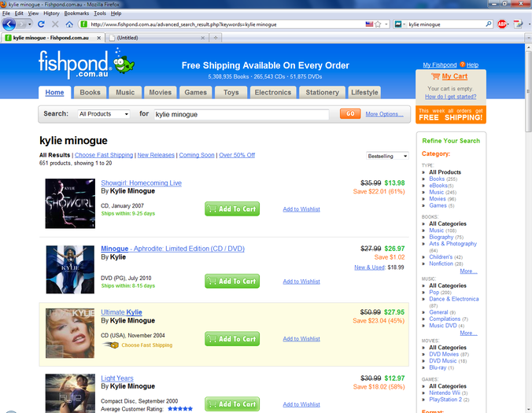532x413 pixels.
Task: Click the fishpond.com.au logo
Action: click(x=87, y=64)
